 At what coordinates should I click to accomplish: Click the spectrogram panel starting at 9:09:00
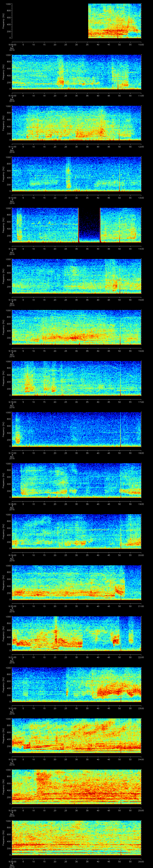(x=77, y=21)
